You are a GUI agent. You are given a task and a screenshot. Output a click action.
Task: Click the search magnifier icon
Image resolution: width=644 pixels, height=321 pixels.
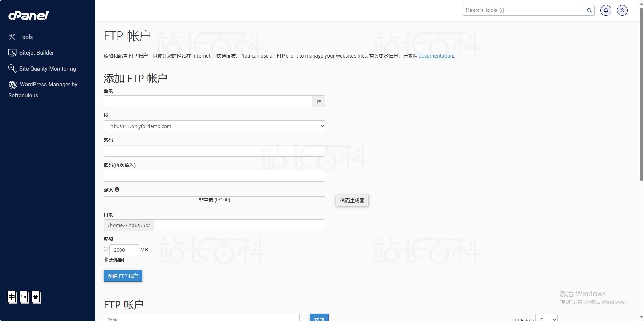point(589,10)
